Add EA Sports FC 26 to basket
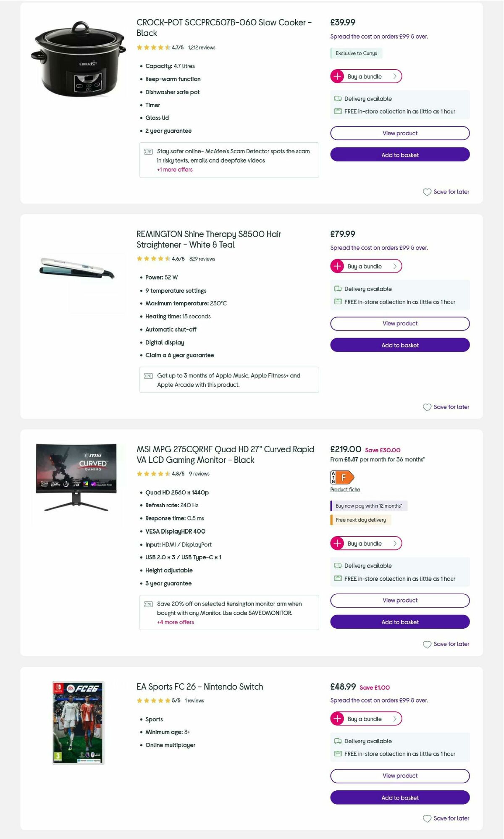 click(x=399, y=797)
